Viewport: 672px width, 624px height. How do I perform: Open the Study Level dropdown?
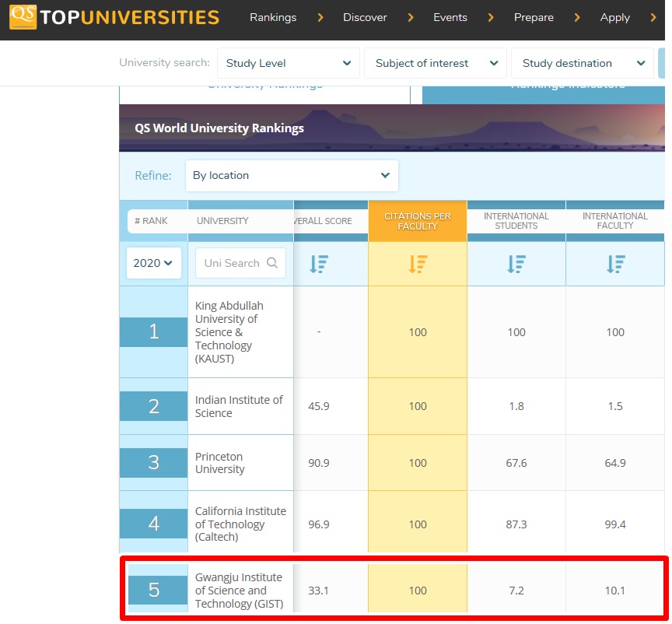tap(288, 63)
